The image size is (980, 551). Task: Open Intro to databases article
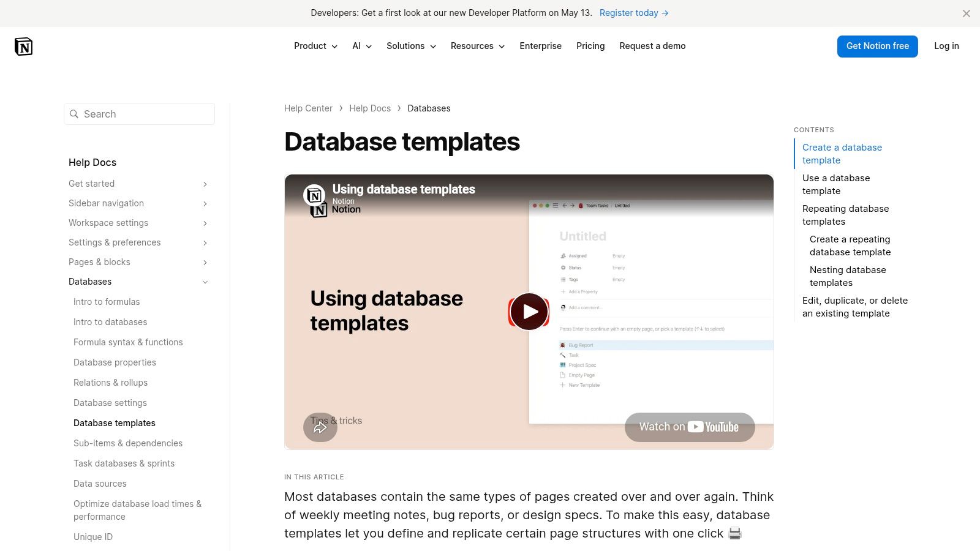point(110,322)
